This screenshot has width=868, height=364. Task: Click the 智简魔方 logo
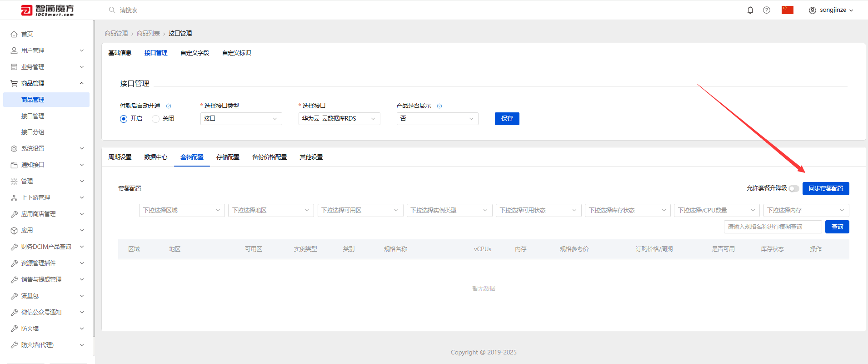[x=47, y=10]
